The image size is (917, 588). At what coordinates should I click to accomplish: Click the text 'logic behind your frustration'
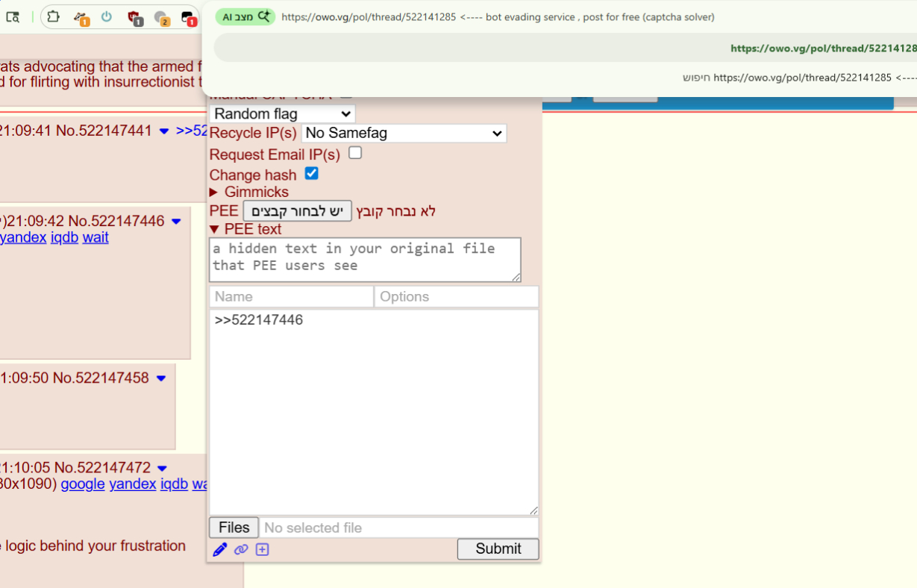[x=95, y=545]
